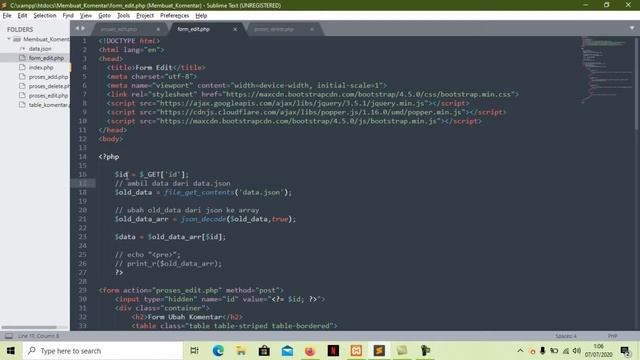
Task: Close the third tab, right of form_edit.php
Action: 312,29
